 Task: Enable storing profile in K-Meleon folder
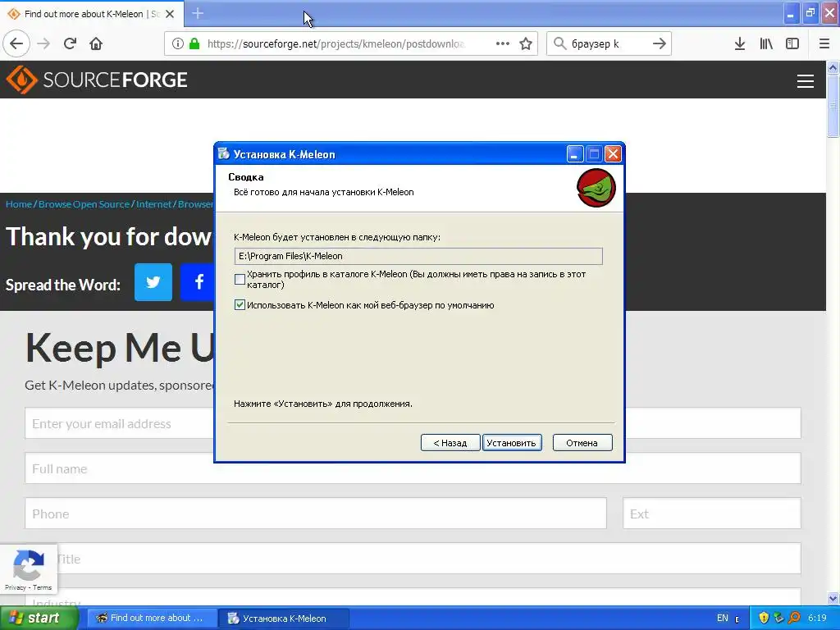point(240,279)
